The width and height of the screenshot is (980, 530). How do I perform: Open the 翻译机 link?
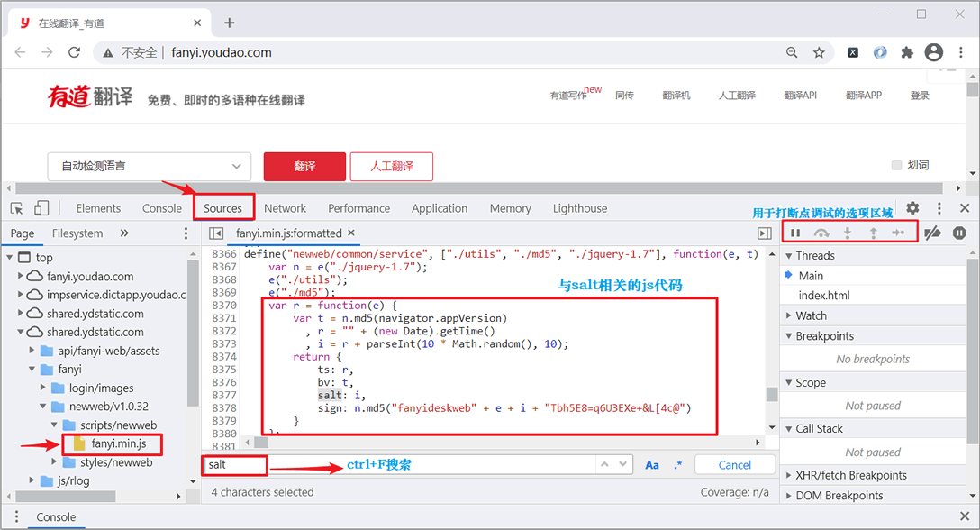tap(676, 96)
